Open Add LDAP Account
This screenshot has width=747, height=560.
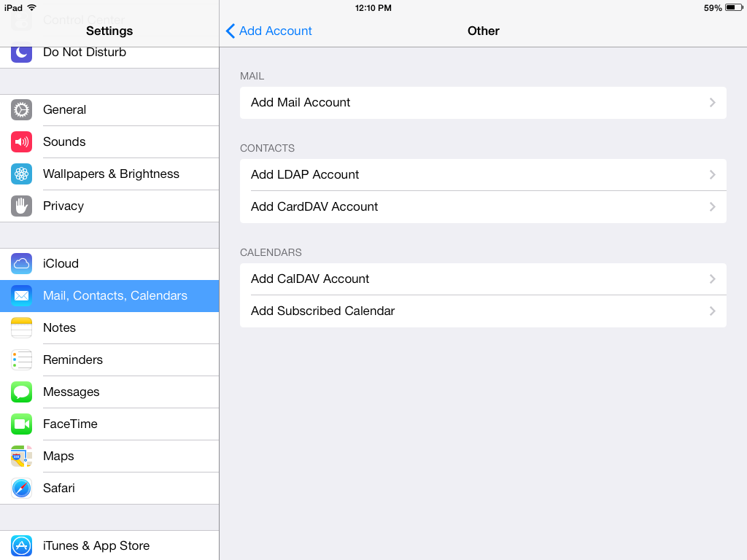483,175
